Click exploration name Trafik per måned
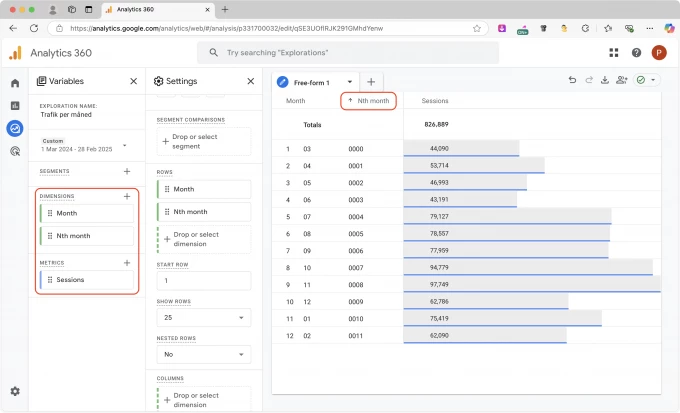 tap(66, 115)
